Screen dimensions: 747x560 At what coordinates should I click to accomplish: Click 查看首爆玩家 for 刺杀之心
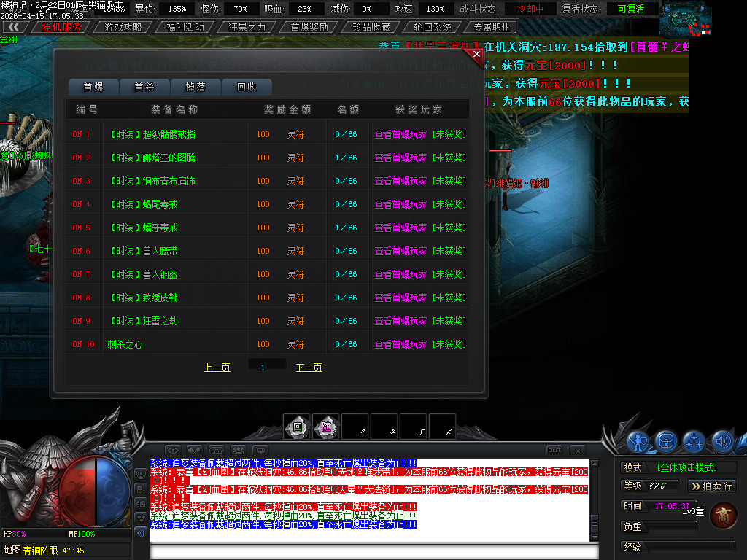(x=400, y=343)
